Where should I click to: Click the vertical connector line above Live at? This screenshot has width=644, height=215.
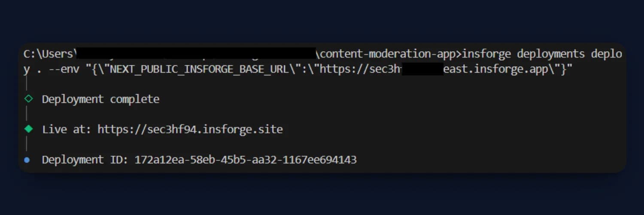[x=27, y=114]
